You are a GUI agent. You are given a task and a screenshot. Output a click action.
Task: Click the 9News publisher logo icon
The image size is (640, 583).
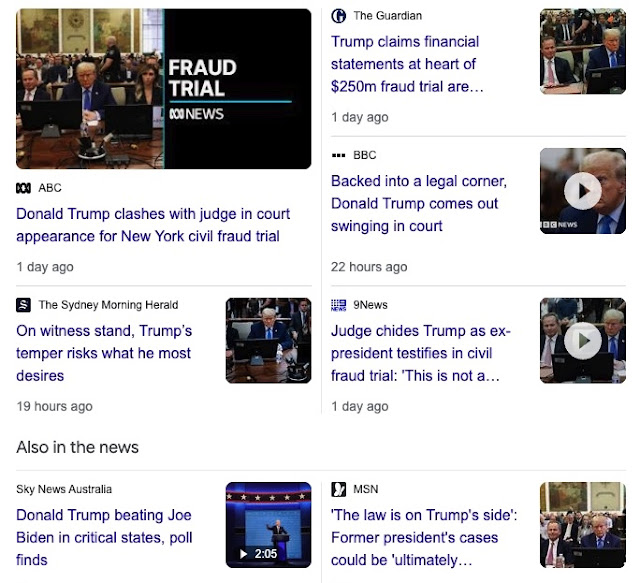[338, 305]
